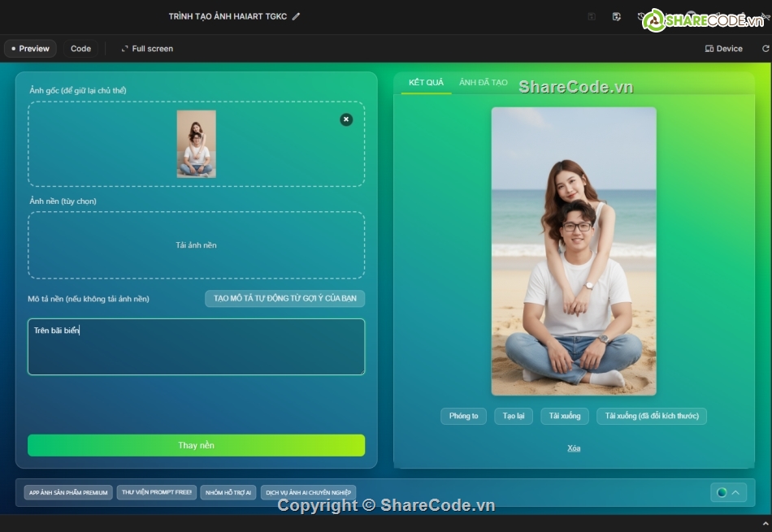The height and width of the screenshot is (532, 772).
Task: Expand the chevron panel at bottom right
Action: 735,492
